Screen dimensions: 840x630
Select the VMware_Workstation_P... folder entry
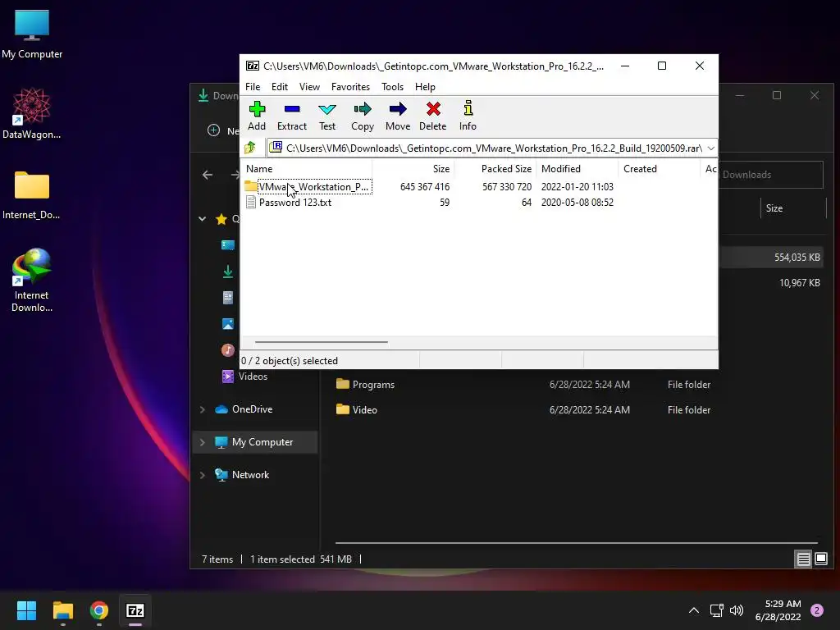tap(314, 186)
